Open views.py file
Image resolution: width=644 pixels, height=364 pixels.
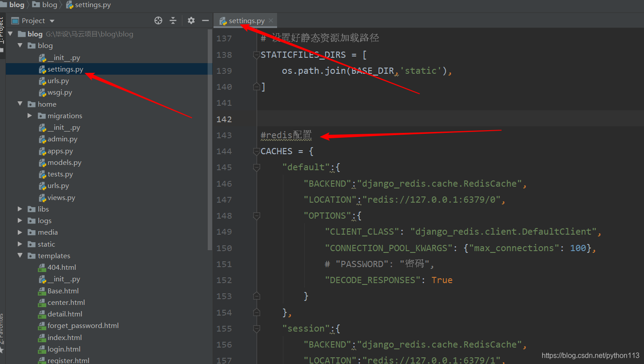click(x=61, y=197)
